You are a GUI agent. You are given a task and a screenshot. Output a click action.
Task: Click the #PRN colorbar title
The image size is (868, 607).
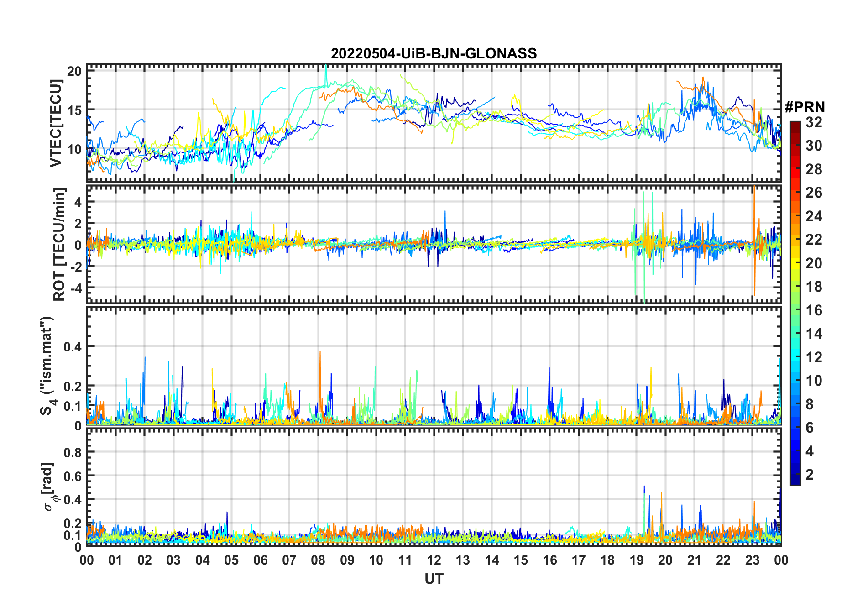click(x=805, y=107)
